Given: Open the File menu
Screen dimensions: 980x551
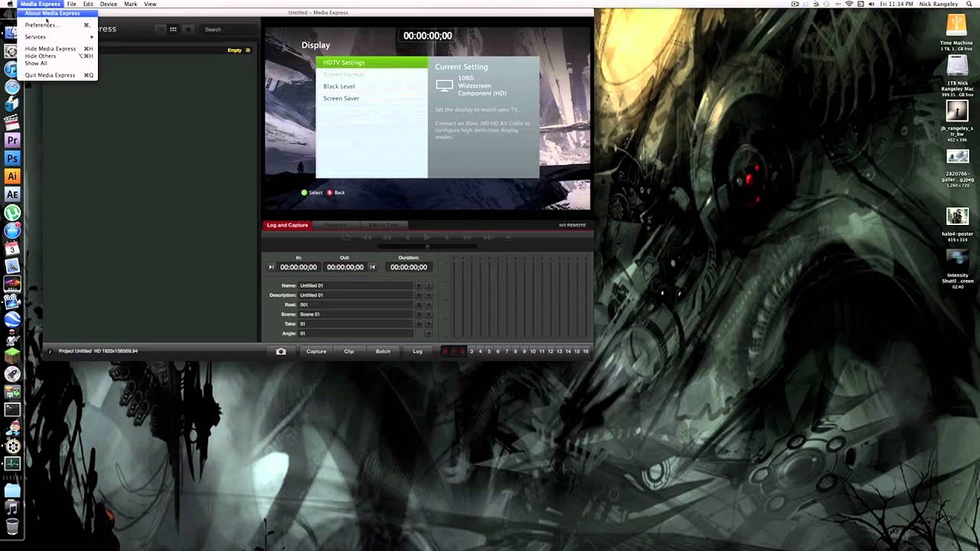Looking at the screenshot, I should [x=71, y=4].
